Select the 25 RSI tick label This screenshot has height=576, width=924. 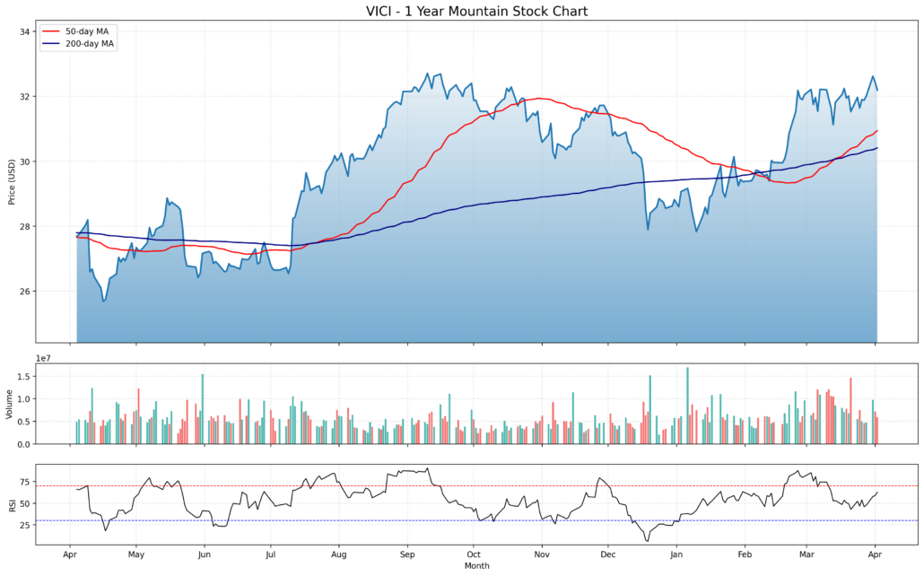(24, 525)
